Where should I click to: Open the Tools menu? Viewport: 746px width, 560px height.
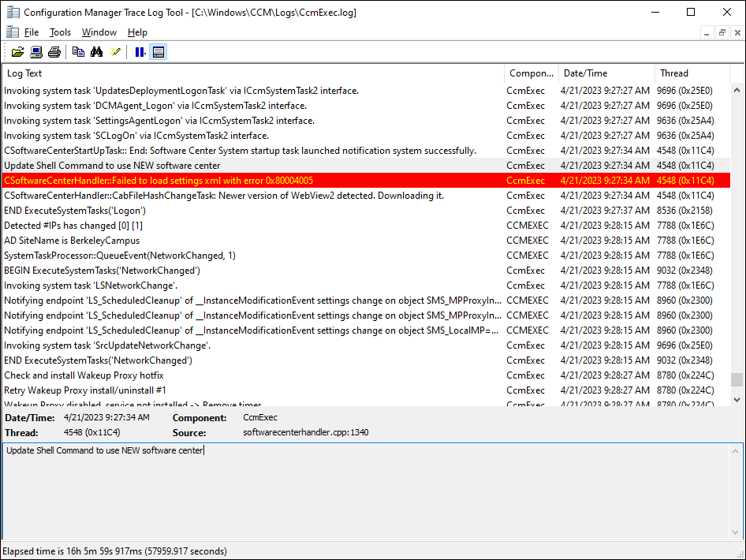pos(60,32)
